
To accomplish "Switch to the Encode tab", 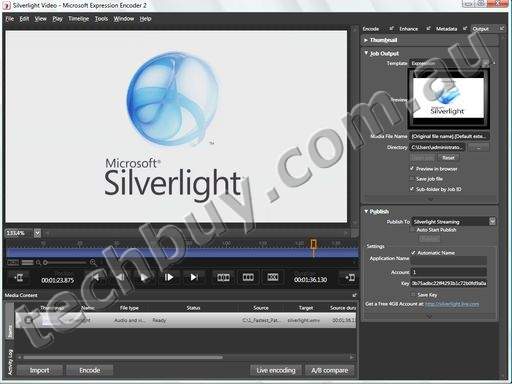I will tap(371, 29).
